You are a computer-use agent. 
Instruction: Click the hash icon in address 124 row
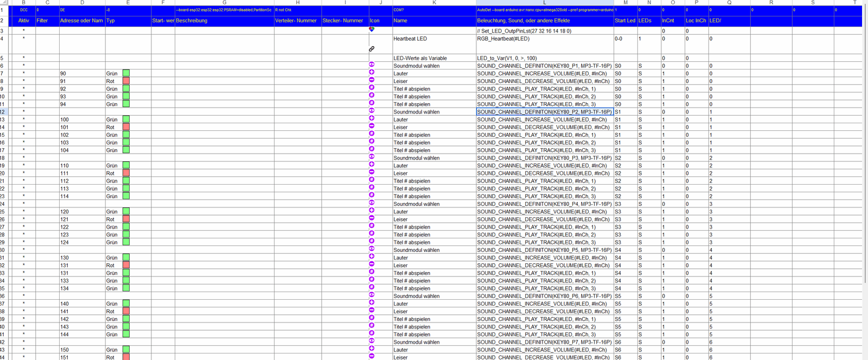coord(372,241)
